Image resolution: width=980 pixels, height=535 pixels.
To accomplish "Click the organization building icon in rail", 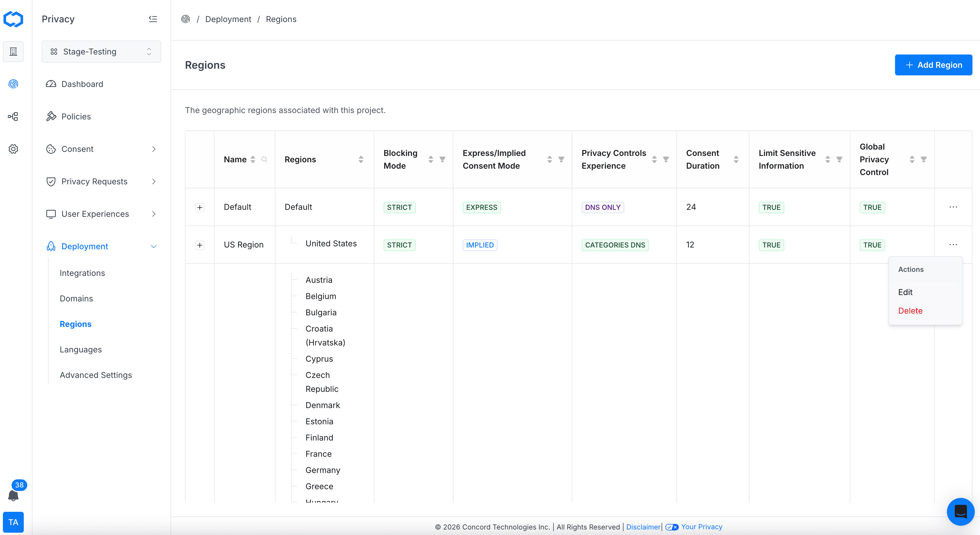I will [13, 51].
